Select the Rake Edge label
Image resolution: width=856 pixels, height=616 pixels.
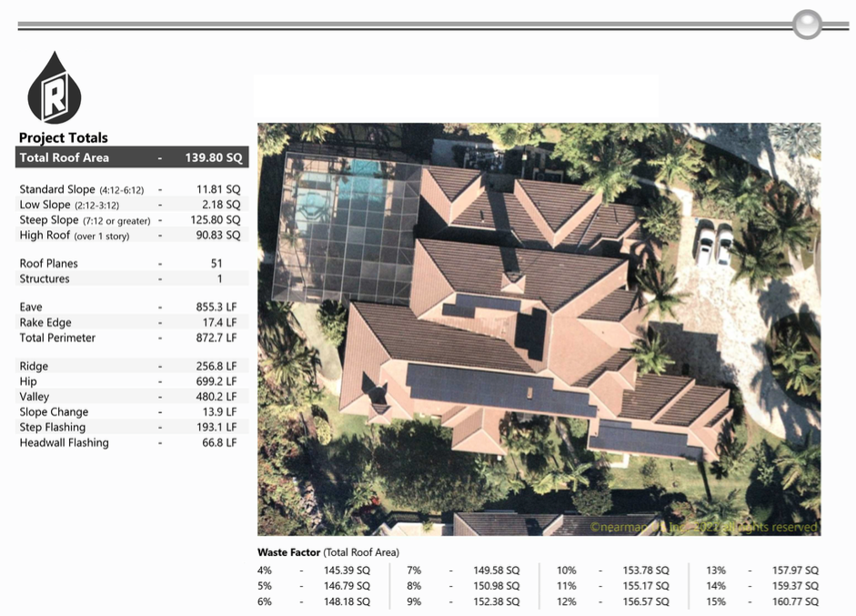coord(45,323)
